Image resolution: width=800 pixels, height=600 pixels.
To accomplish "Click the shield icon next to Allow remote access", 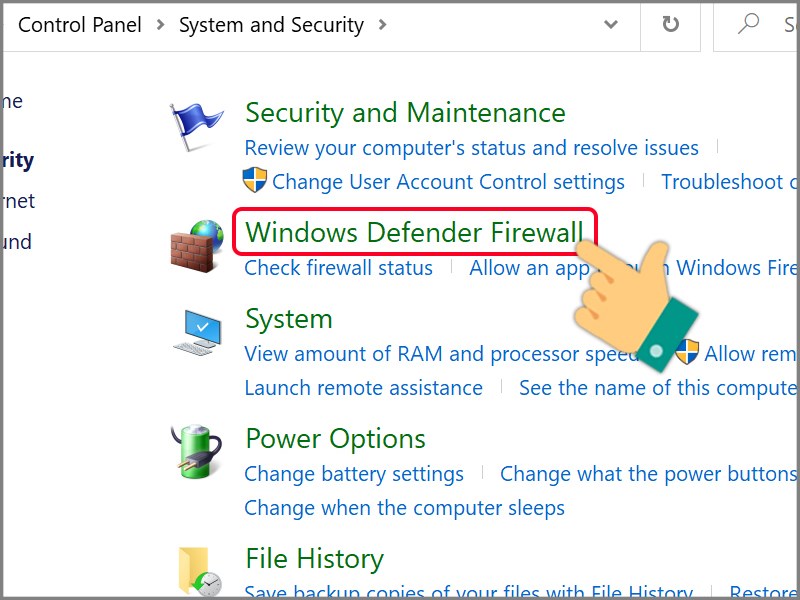I will [688, 354].
